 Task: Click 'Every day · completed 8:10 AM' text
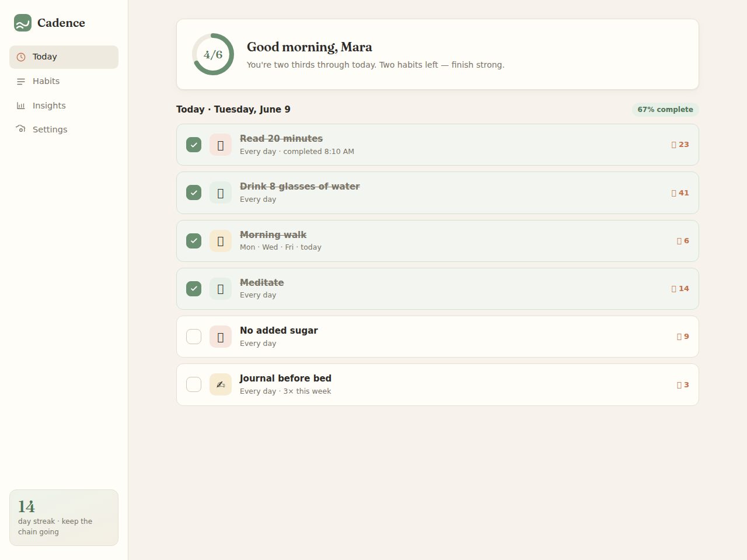[297, 152]
